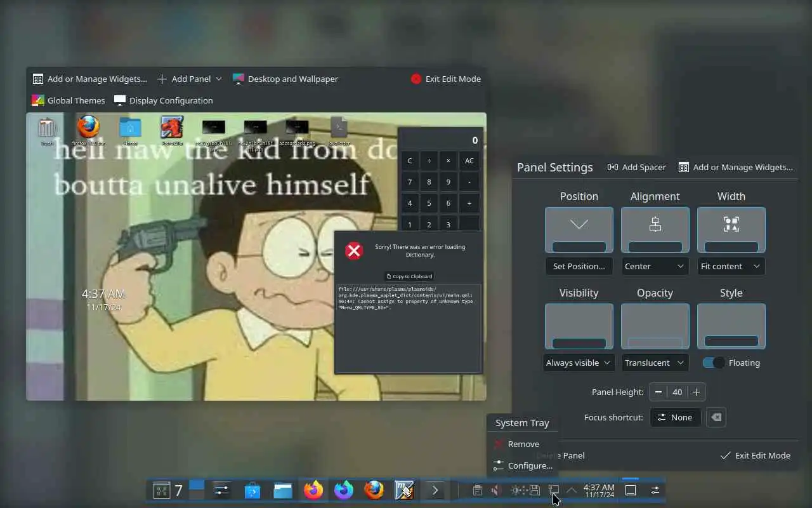812x508 pixels.
Task: Click Add or Manage Widgets in the top toolbar
Action: [89, 79]
